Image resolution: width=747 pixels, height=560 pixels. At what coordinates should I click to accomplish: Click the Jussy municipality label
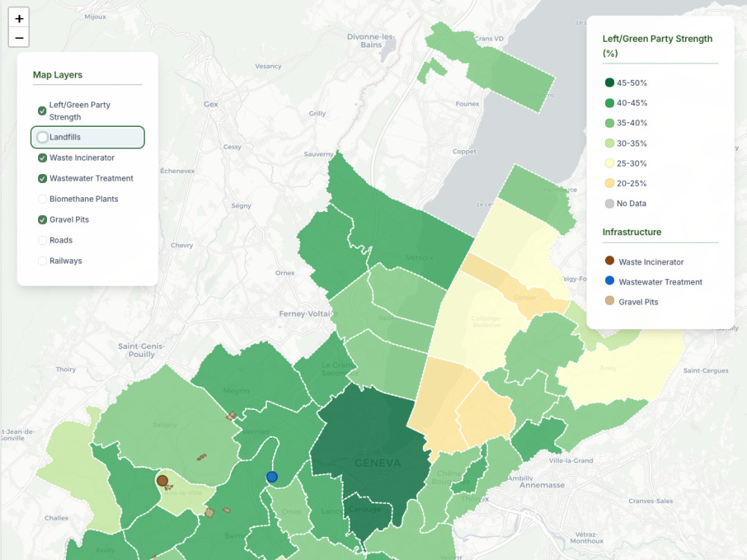coord(608,367)
